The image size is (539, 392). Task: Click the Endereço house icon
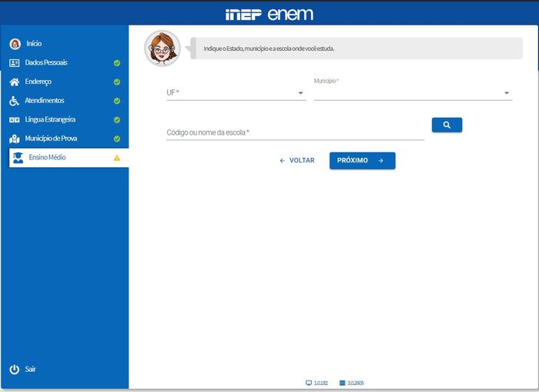coord(15,82)
